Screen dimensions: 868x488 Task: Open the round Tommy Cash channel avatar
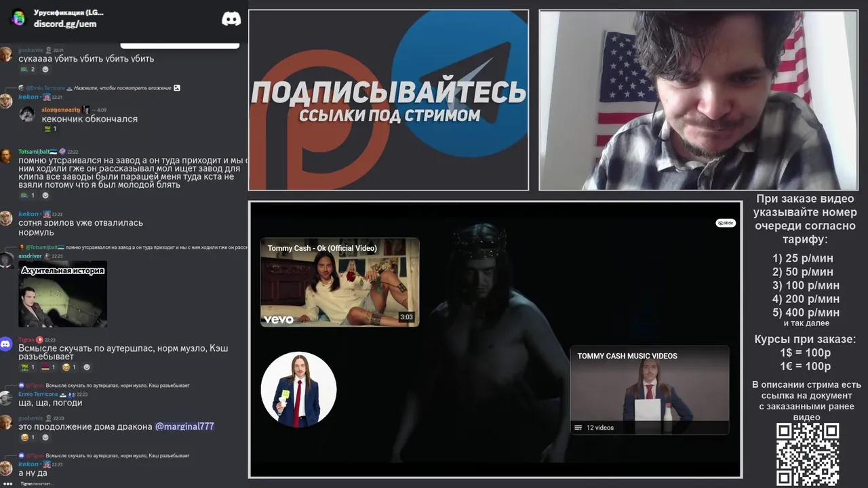click(298, 390)
